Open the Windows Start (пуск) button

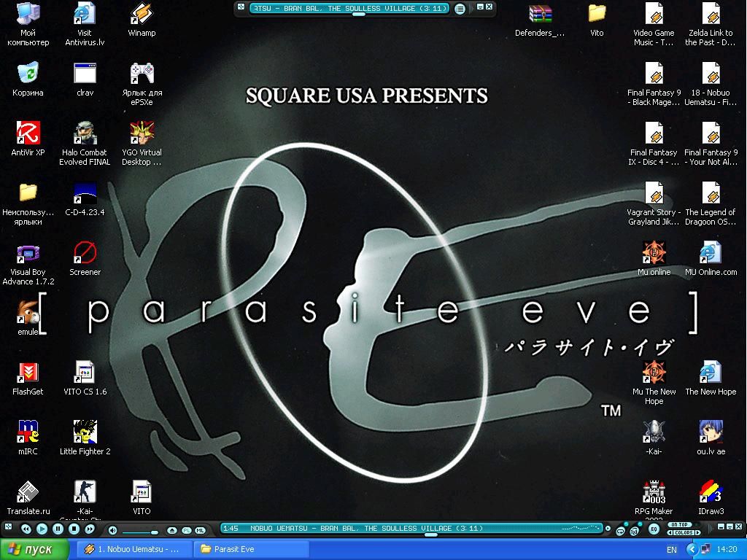[34, 549]
